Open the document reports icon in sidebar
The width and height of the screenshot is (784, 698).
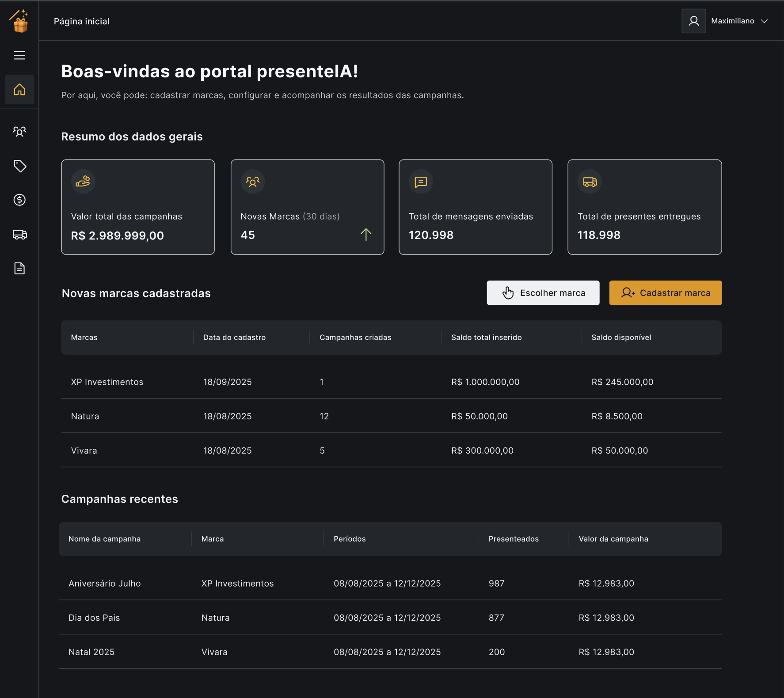point(19,269)
